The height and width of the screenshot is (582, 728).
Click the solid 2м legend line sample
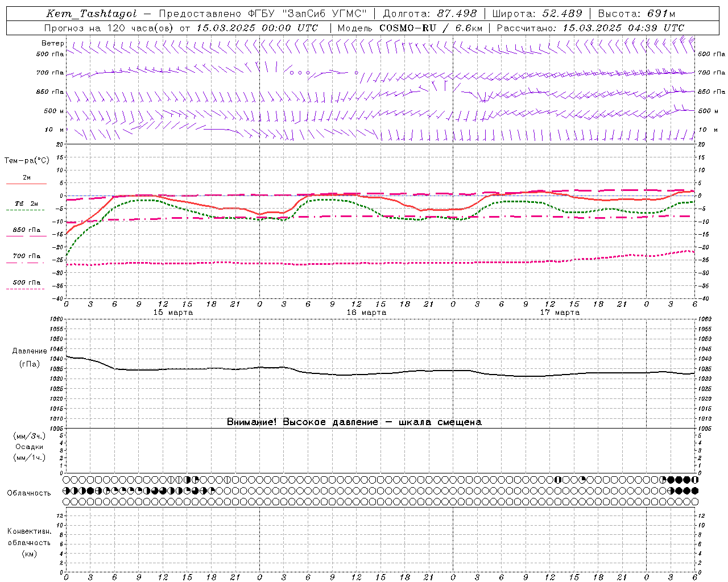click(26, 184)
